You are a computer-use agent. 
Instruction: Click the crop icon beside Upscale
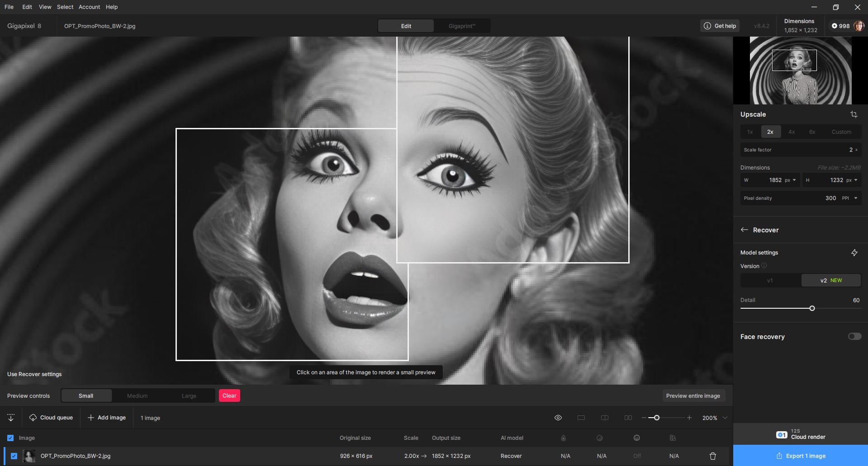[854, 114]
